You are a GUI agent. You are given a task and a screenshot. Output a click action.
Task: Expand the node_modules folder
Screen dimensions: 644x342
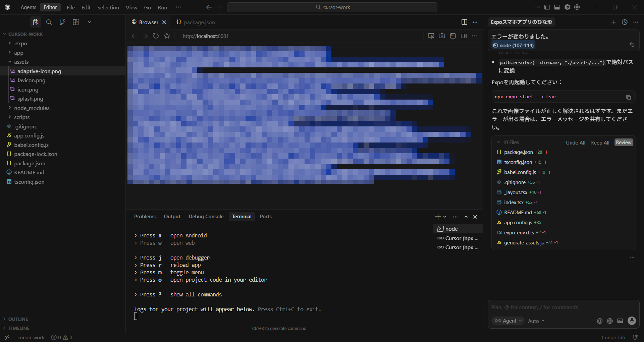pyautogui.click(x=32, y=108)
